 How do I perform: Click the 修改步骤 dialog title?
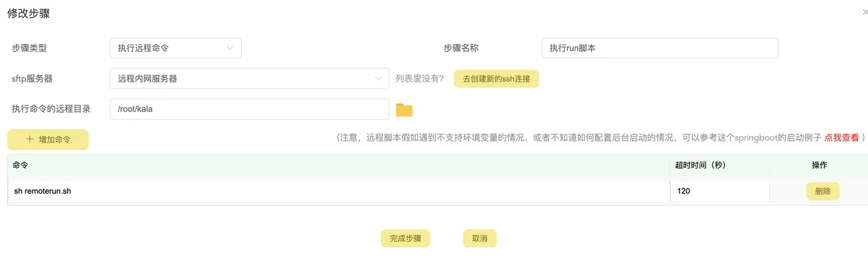29,14
